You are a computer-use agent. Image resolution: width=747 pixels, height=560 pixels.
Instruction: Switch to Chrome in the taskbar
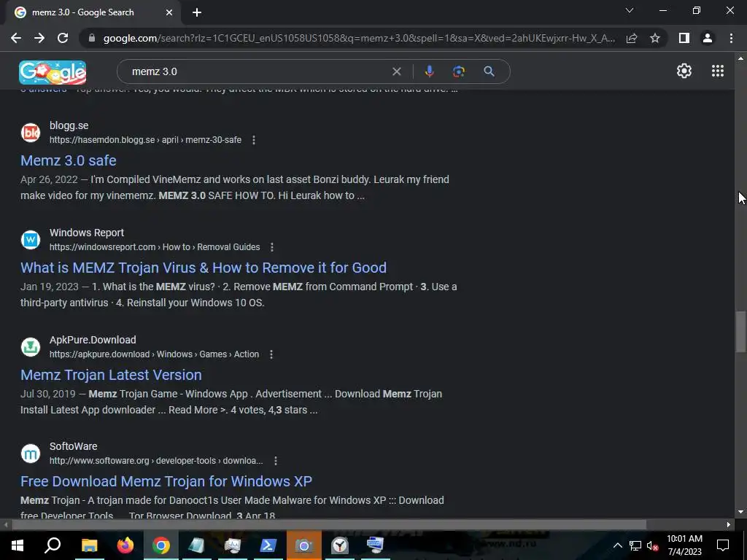161,545
